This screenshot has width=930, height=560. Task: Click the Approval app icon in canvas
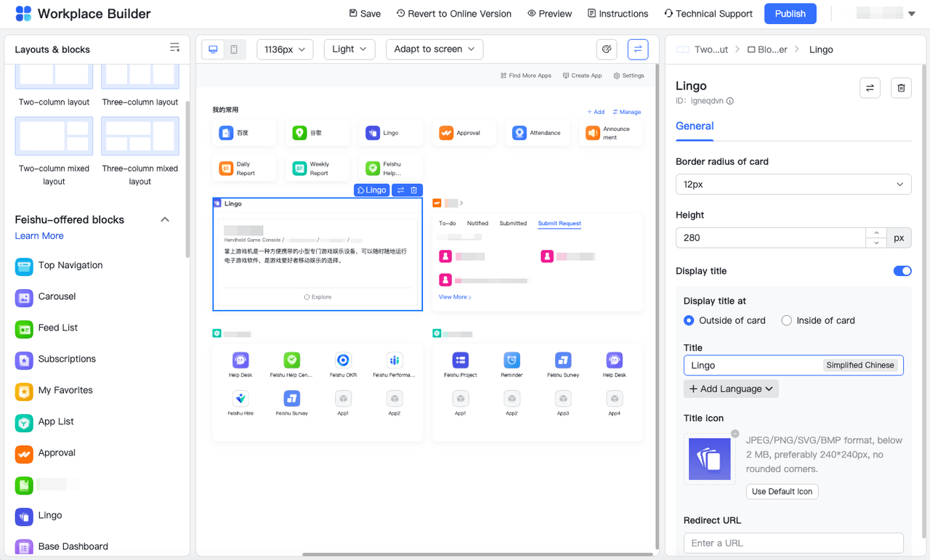(446, 133)
